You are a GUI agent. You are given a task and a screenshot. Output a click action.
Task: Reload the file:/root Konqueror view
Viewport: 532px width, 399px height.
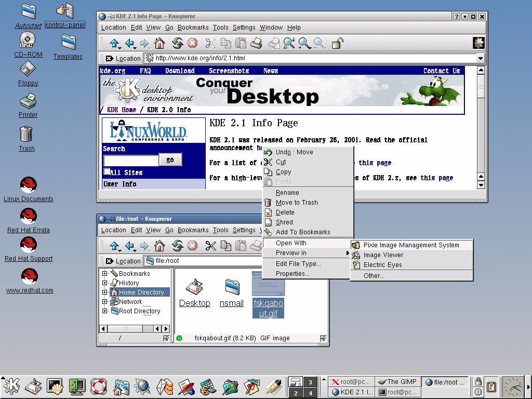click(177, 246)
